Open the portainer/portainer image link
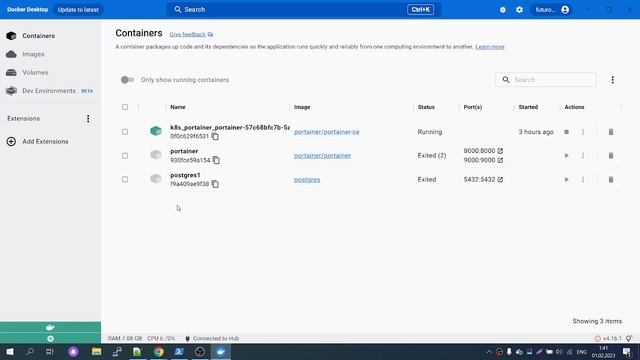 322,156
